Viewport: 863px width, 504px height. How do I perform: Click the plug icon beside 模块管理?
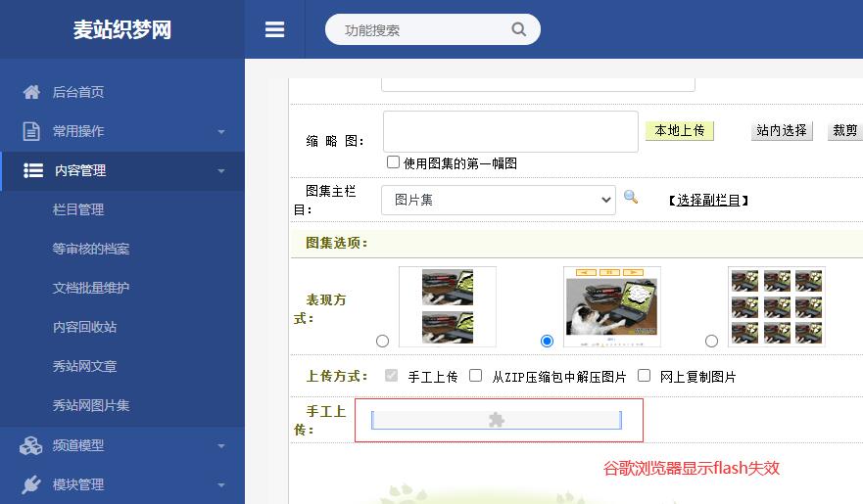(x=31, y=484)
